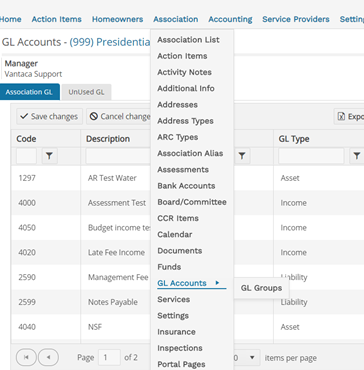Screen dimensions: 364x370
Task: Click the Export button with Excel icon
Action: coord(349,116)
